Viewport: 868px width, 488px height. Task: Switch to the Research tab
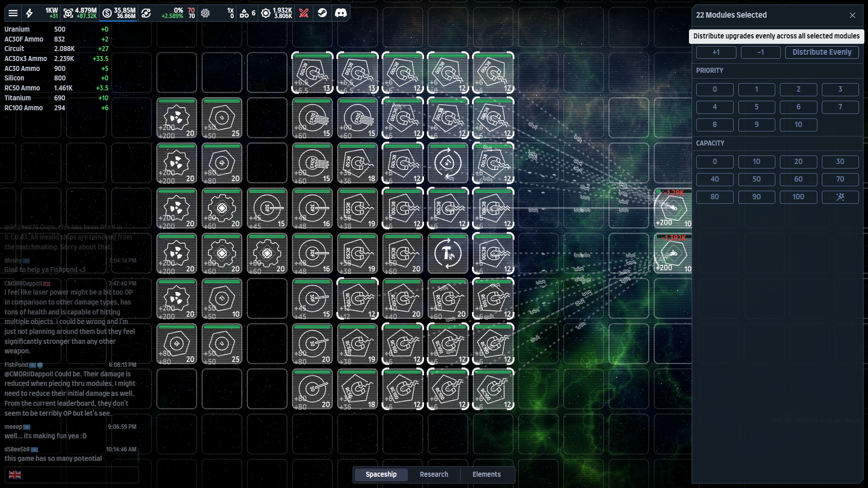(434, 474)
